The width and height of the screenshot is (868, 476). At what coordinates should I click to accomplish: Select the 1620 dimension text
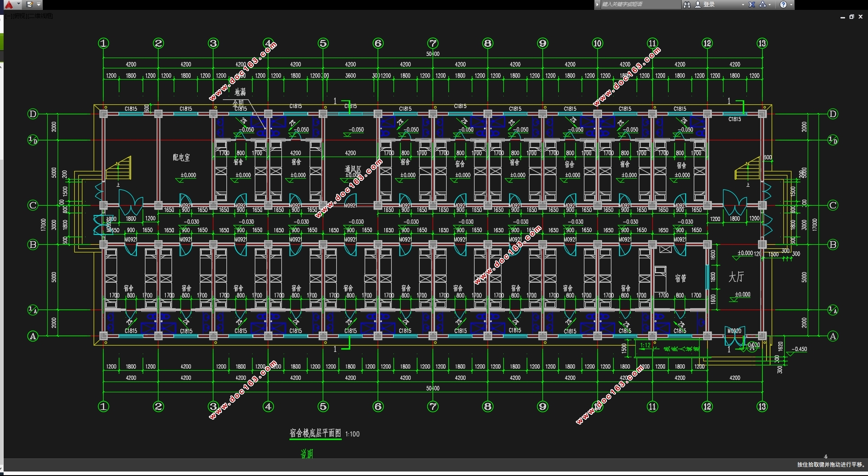click(x=780, y=347)
